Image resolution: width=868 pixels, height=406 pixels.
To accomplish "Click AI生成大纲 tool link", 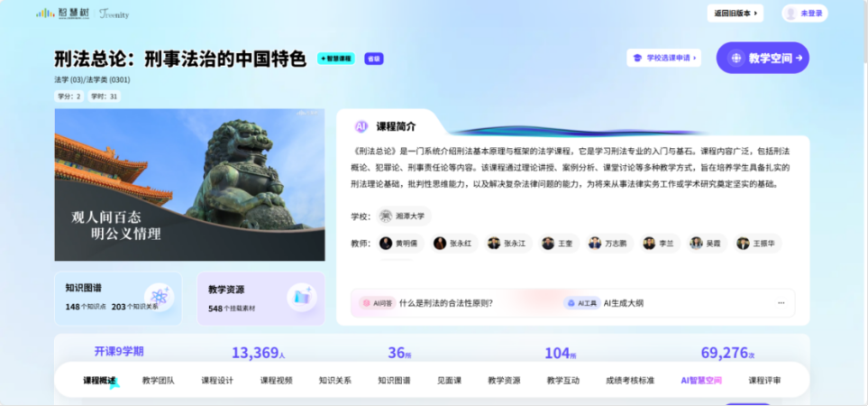I will click(x=623, y=303).
